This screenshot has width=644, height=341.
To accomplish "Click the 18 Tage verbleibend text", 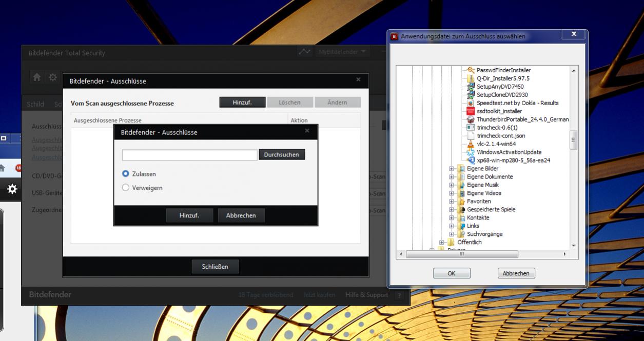I will tap(266, 295).
